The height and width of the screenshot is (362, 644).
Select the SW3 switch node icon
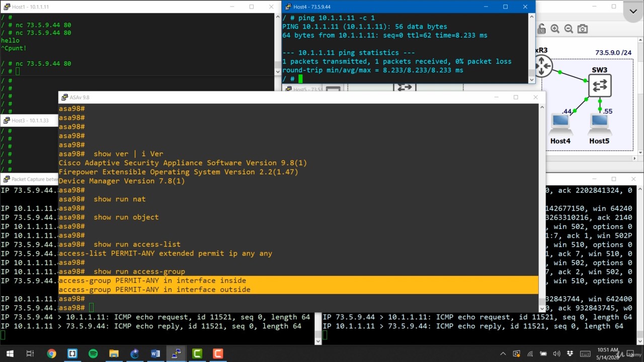[x=600, y=85]
